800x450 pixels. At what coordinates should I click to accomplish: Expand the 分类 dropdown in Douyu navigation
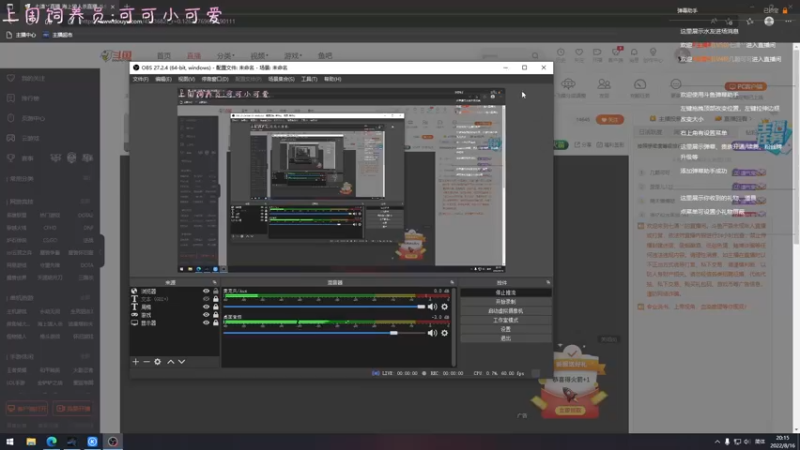[226, 56]
